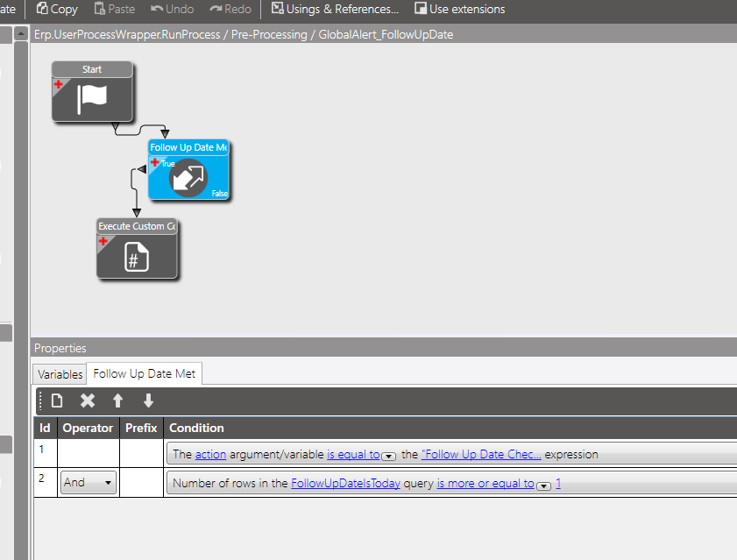Click the toolbar grip handle in Properties

pos(40,401)
